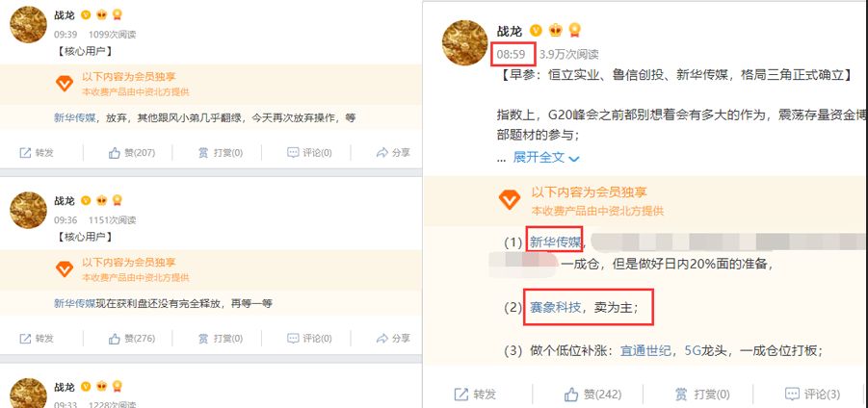Click reward icon on the 08:59 post
The image size is (868, 408).
pos(681,395)
